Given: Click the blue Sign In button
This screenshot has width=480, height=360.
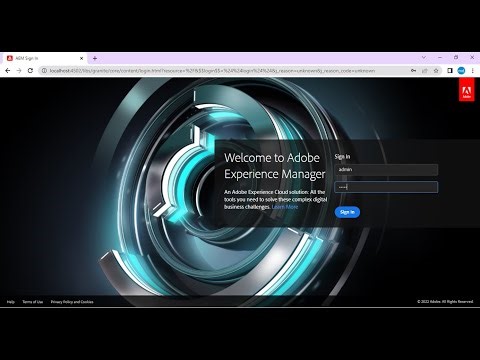Looking at the screenshot, I should tap(347, 212).
